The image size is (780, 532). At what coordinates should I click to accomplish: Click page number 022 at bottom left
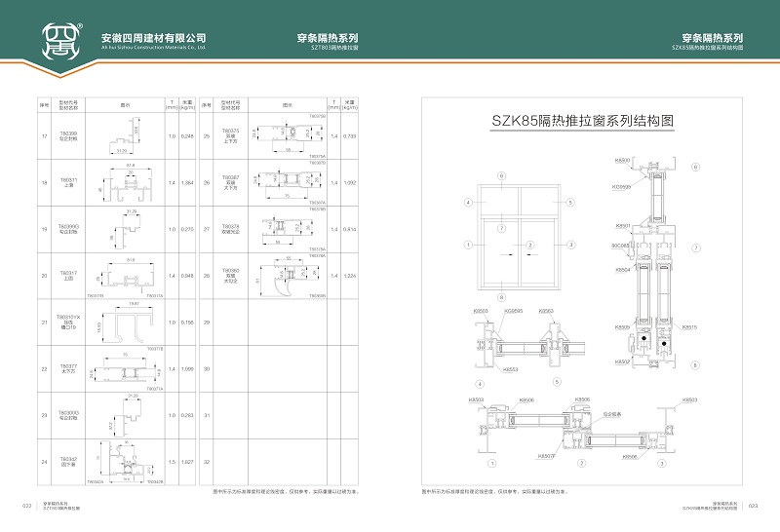27,505
